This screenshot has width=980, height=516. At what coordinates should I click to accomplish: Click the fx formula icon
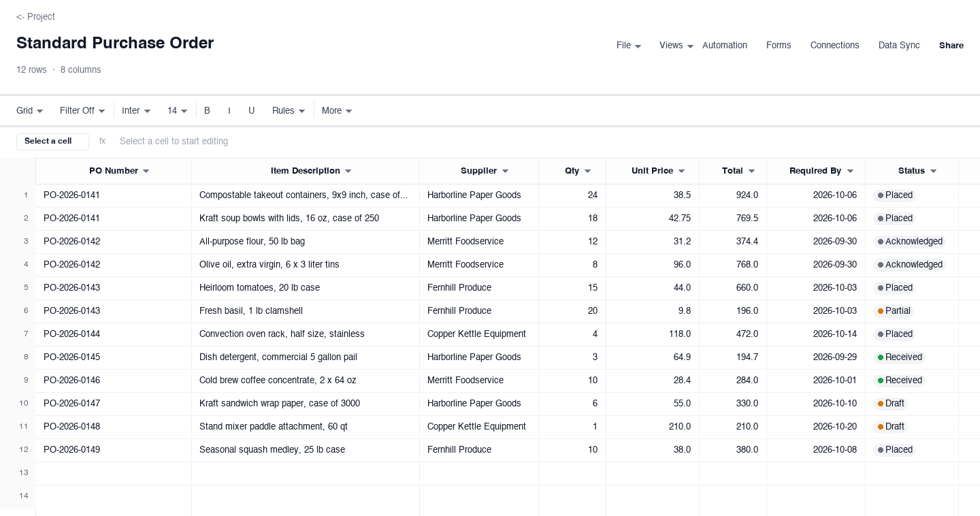[102, 142]
